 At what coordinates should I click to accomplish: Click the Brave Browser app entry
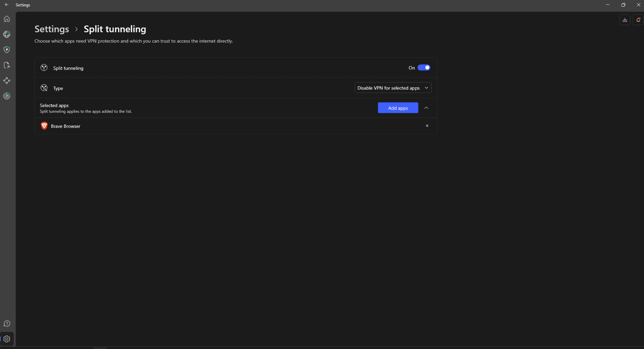[65, 126]
